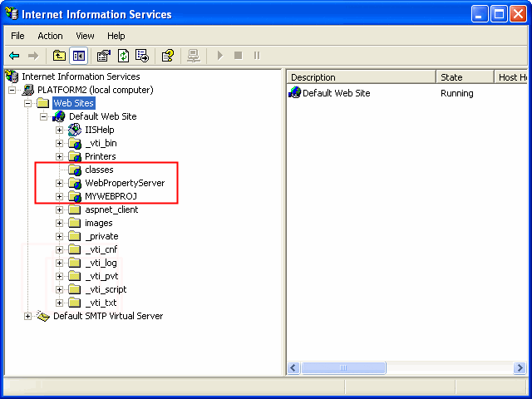Image resolution: width=532 pixels, height=399 pixels.
Task: Open the View menu
Action: (85, 36)
